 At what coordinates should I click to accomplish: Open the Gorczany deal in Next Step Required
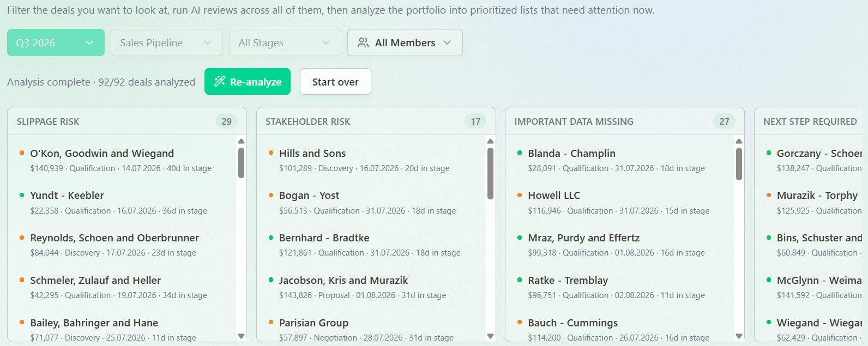tap(819, 153)
